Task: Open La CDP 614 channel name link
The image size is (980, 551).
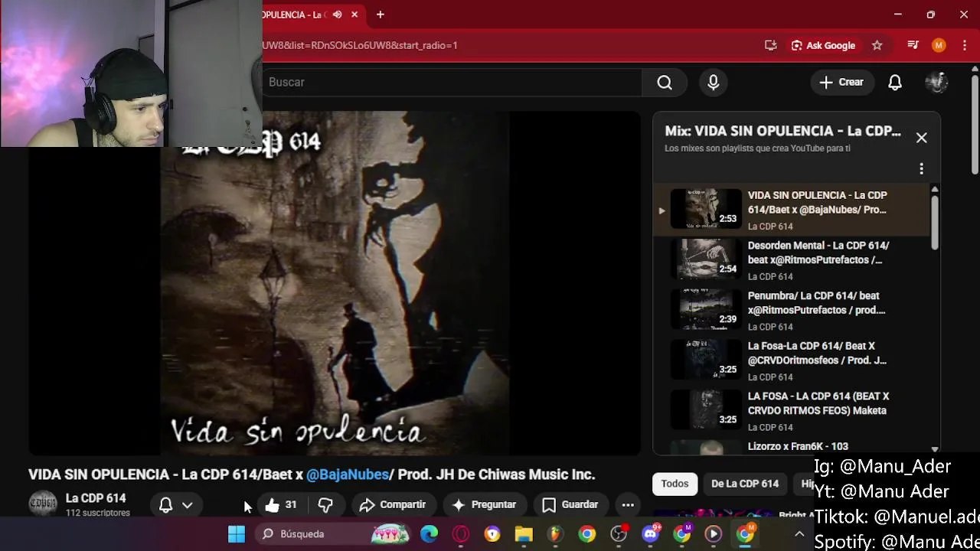Action: pyautogui.click(x=96, y=498)
